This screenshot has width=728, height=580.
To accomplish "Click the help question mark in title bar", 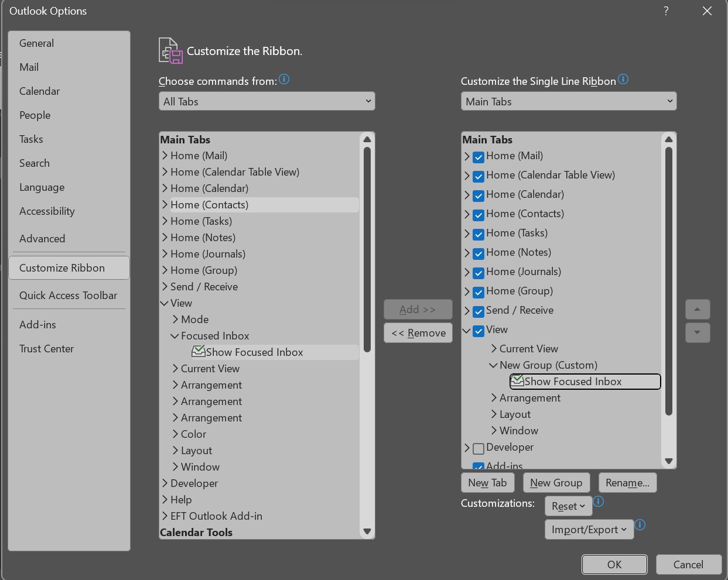I will pyautogui.click(x=666, y=11).
